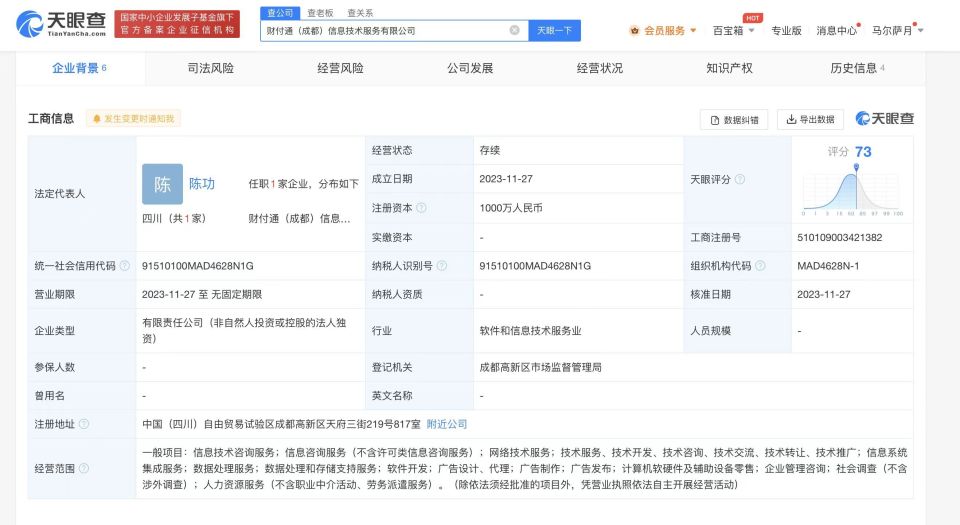The width and height of the screenshot is (960, 525).
Task: Click the 天眼一下 search button
Action: [x=555, y=31]
